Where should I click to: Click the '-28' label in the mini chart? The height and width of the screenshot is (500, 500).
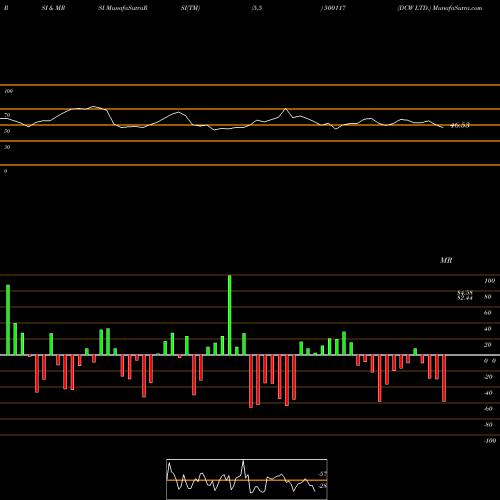[x=322, y=486]
